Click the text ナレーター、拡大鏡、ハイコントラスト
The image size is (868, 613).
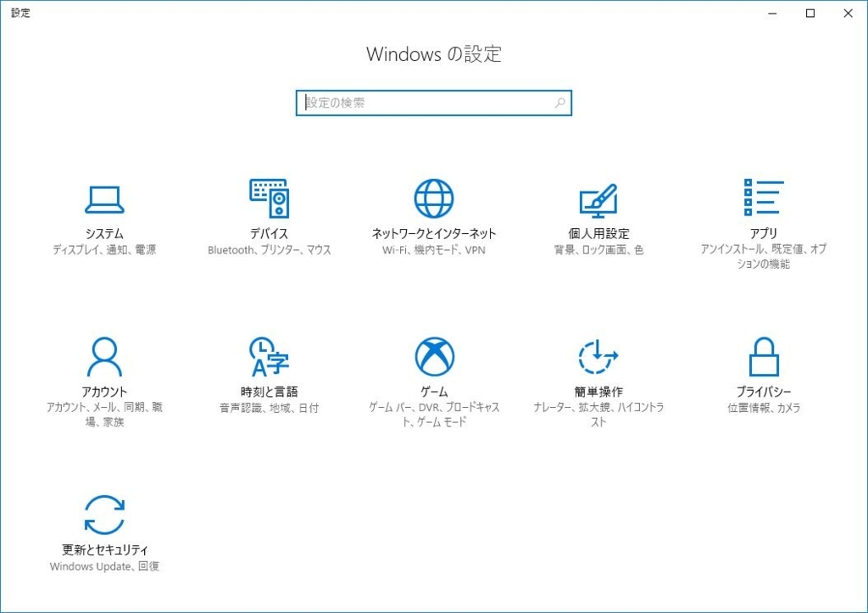pos(598,415)
